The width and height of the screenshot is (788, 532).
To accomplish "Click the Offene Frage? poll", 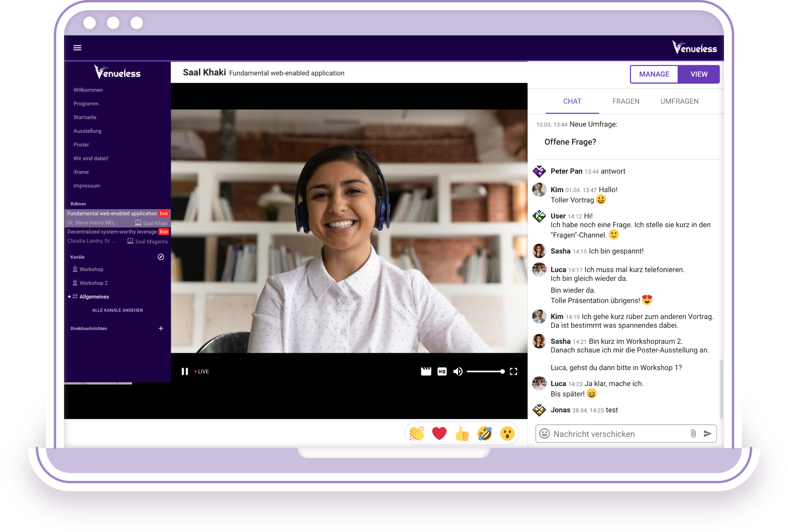I will tap(570, 142).
